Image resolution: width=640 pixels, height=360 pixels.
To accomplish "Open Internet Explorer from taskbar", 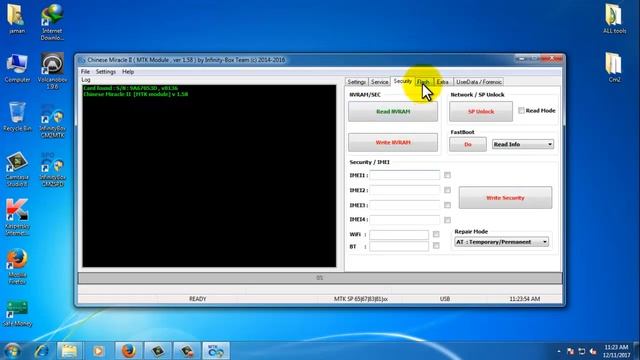I will click(x=42, y=351).
